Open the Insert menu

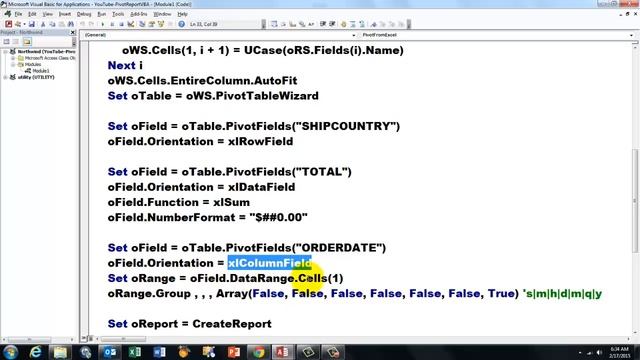click(64, 14)
